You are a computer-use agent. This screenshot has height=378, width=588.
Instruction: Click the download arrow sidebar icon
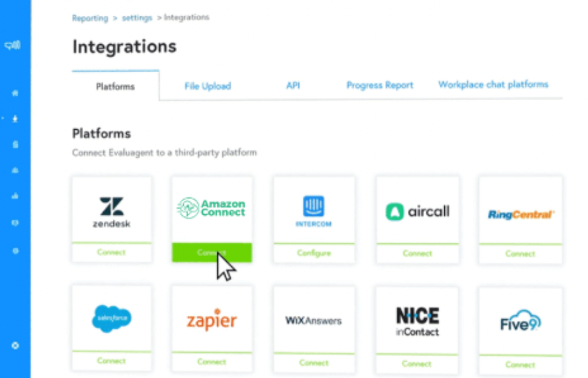(x=15, y=119)
